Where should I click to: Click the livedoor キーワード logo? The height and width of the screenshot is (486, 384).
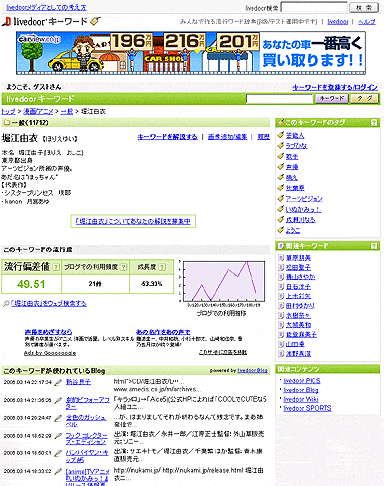45,22
